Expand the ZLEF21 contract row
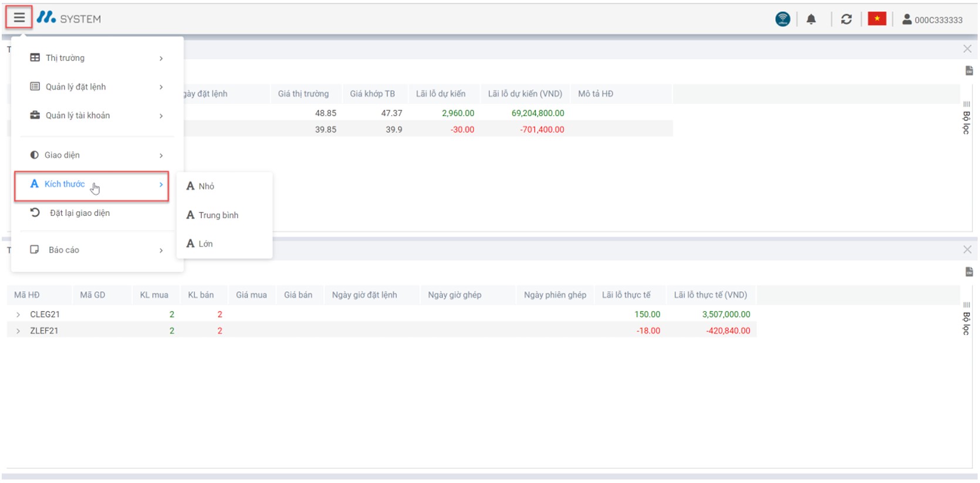Screen dimensions: 980x483 [x=18, y=331]
